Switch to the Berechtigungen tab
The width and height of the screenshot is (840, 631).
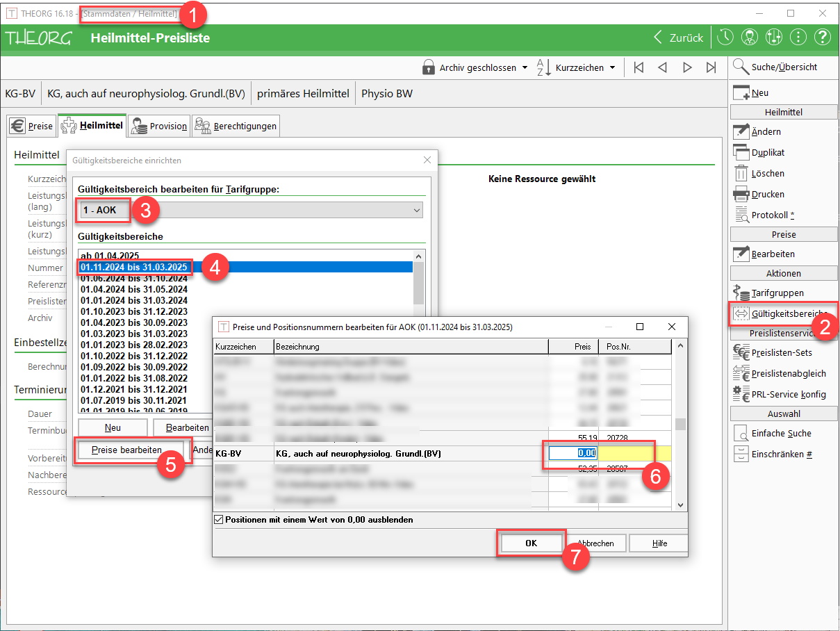(236, 126)
